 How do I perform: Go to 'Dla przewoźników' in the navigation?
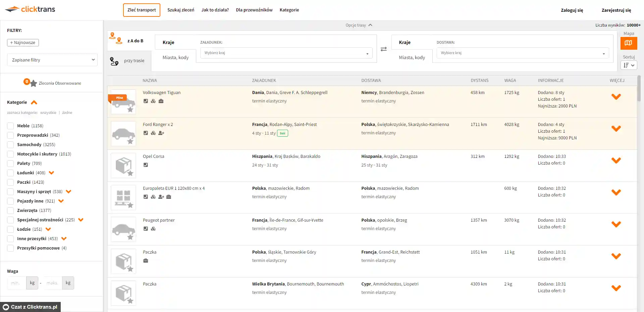coord(254,10)
